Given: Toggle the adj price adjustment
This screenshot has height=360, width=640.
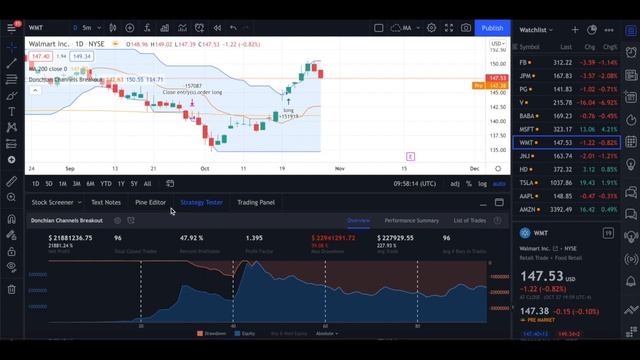Looking at the screenshot, I should 455,184.
